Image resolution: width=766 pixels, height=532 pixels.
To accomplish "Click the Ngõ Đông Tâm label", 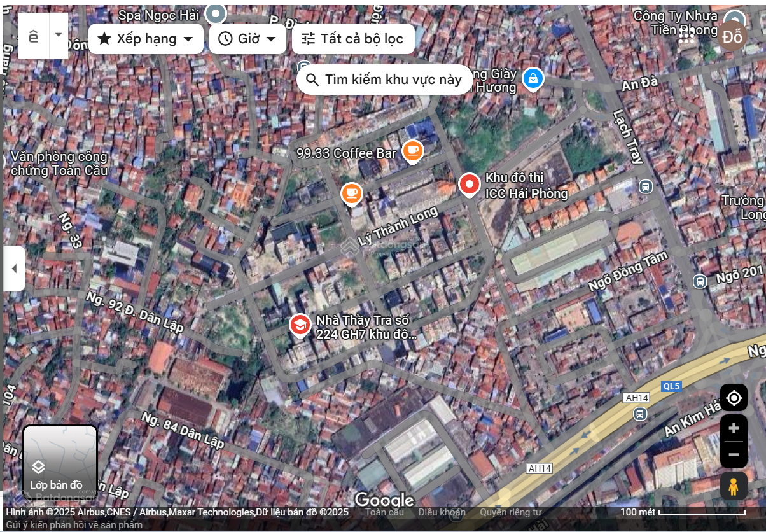I will click(x=628, y=271).
